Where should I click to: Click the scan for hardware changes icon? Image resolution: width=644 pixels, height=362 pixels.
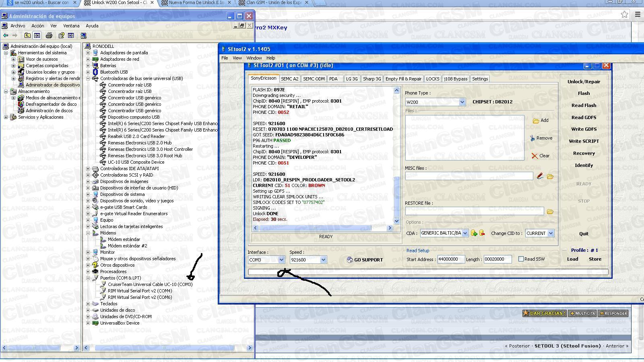[83, 35]
